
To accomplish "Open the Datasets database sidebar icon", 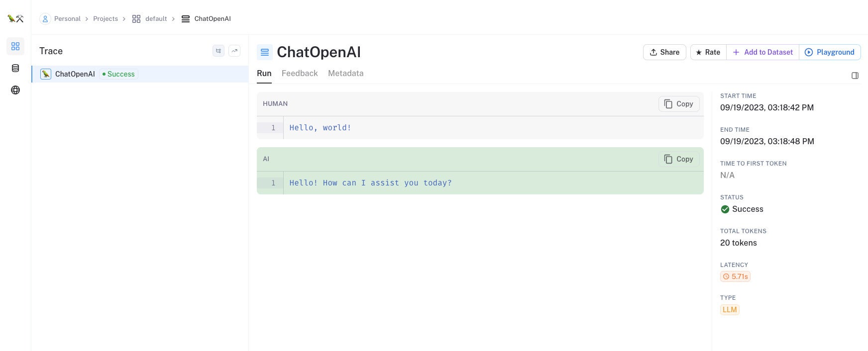I will coord(15,68).
